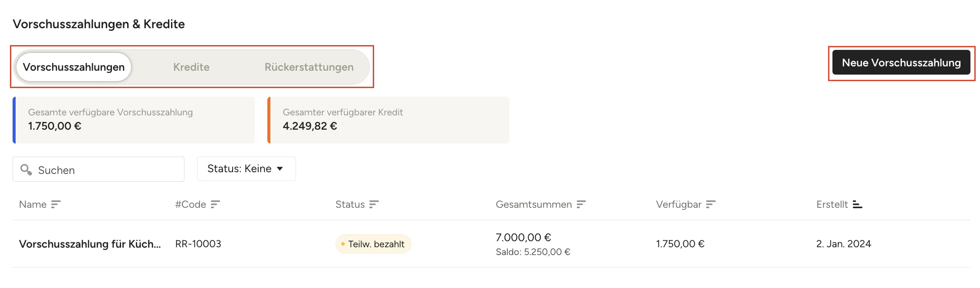Click the Teilw. bezahlt status badge

tap(373, 244)
